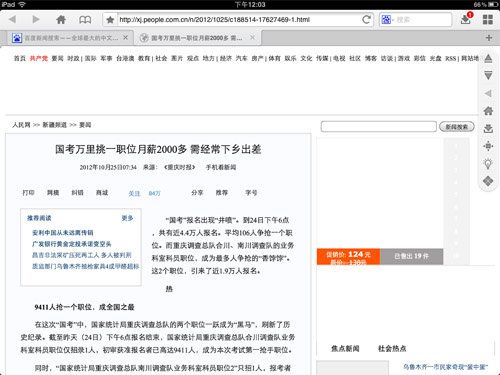Open the 分享 share option

click(197, 193)
